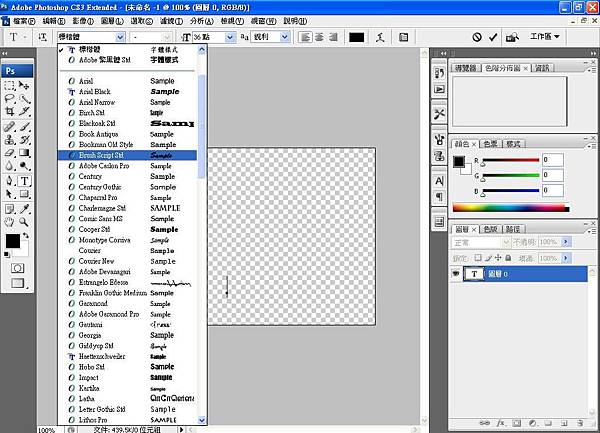Choose Courier New font
The height and width of the screenshot is (433, 600).
click(127, 261)
